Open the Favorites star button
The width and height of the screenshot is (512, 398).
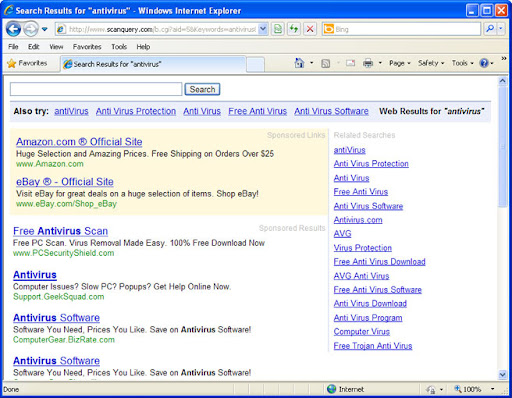[27, 63]
